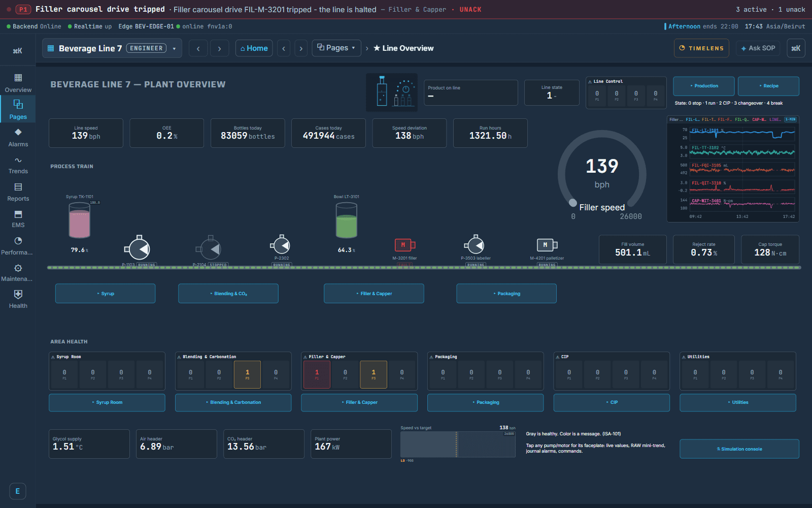Open the Overview sidebar page
This screenshot has height=508, width=812.
point(18,83)
